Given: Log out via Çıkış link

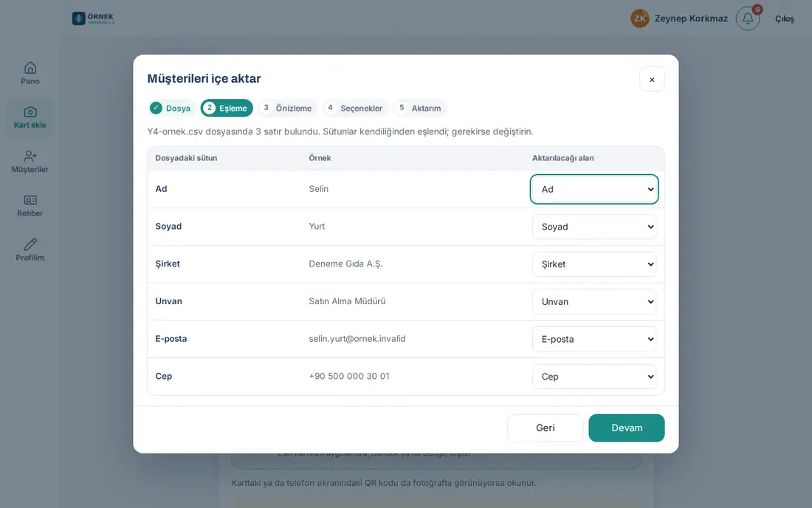Looking at the screenshot, I should [x=785, y=18].
